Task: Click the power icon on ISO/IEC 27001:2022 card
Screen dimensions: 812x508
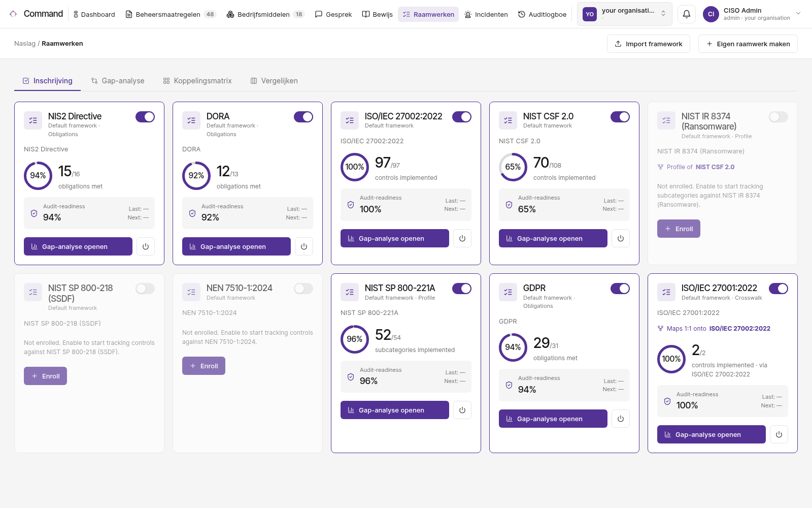Action: pos(779,434)
